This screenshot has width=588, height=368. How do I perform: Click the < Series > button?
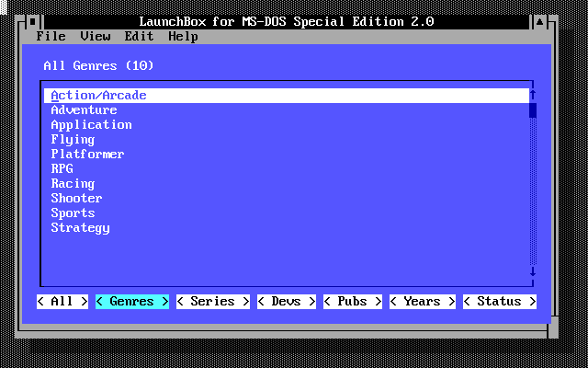(213, 302)
